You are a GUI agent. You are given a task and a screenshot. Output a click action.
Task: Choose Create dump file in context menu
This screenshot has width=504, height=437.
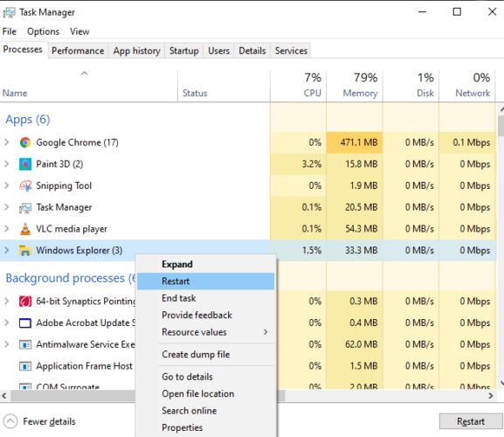click(206, 354)
